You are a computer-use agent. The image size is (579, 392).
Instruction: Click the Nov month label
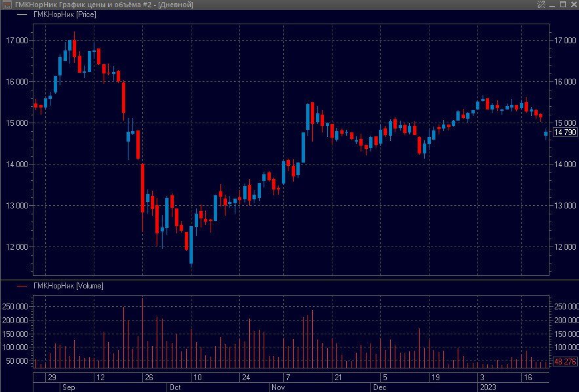click(x=278, y=387)
